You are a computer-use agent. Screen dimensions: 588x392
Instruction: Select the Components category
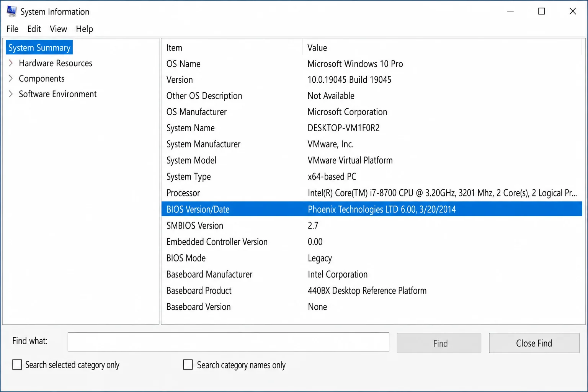(x=42, y=78)
